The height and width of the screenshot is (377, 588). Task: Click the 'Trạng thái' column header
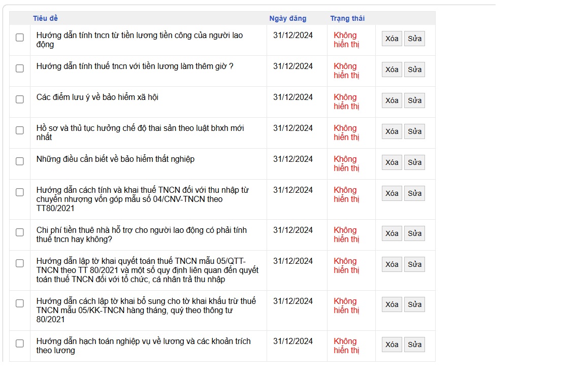pos(347,18)
